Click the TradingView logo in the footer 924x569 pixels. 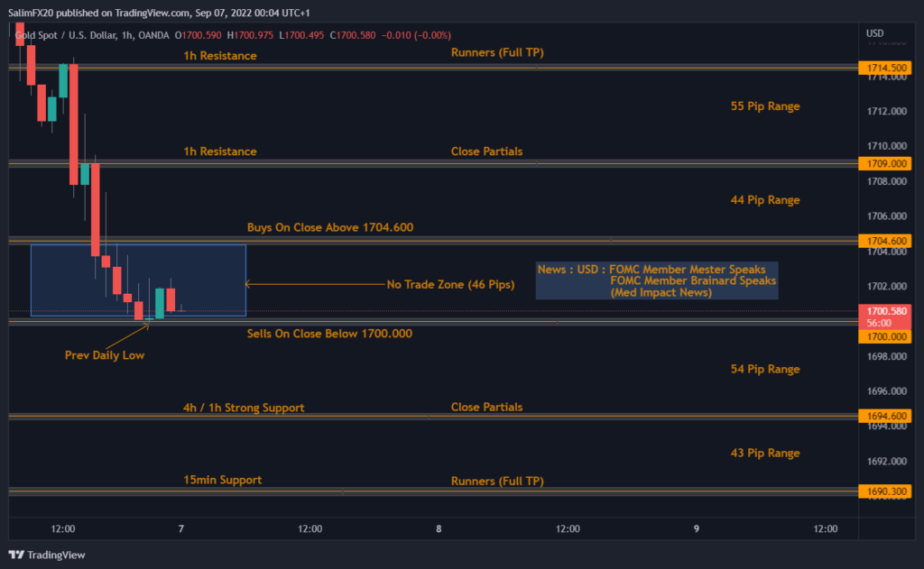click(x=47, y=555)
